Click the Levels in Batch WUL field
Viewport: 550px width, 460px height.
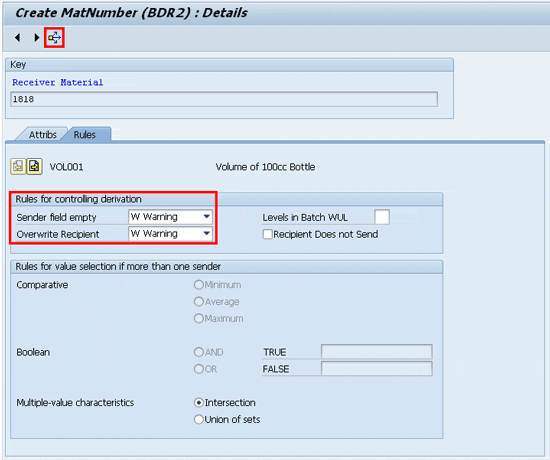point(382,217)
